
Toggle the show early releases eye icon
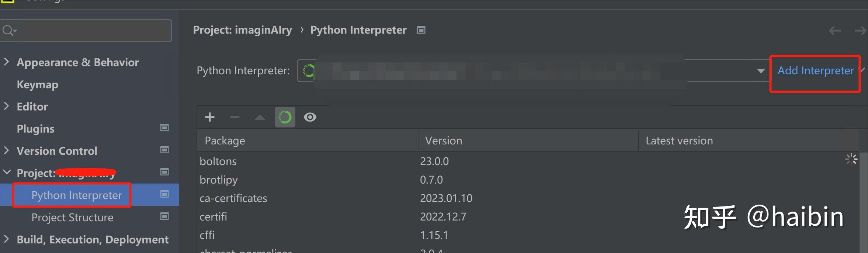point(310,117)
